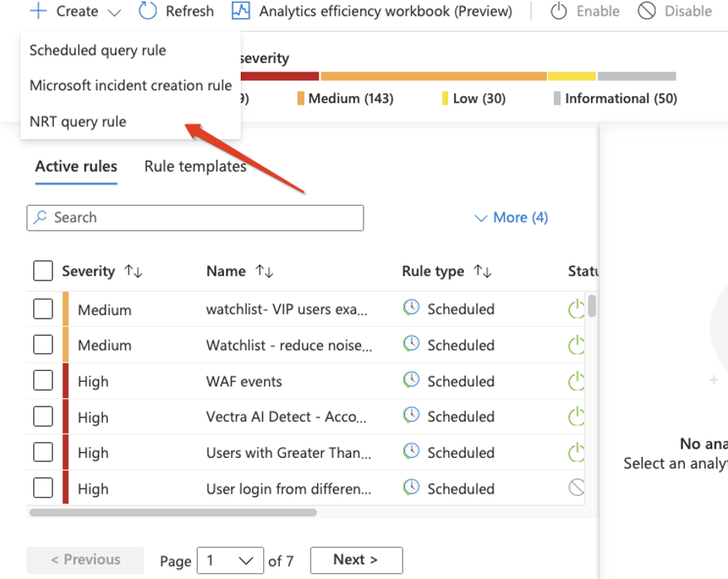Check the Users with Greater Than row checkbox
Screen dimensions: 728x579
coord(43,452)
